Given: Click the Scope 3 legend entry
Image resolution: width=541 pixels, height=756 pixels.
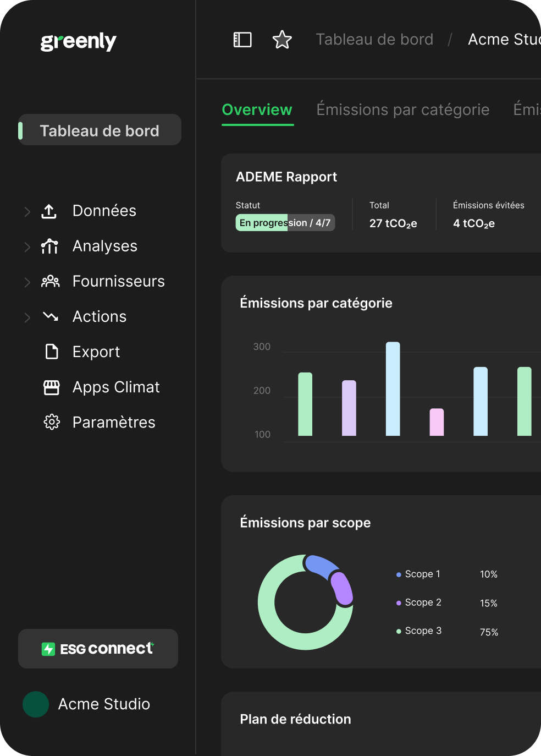Looking at the screenshot, I should pyautogui.click(x=419, y=631).
